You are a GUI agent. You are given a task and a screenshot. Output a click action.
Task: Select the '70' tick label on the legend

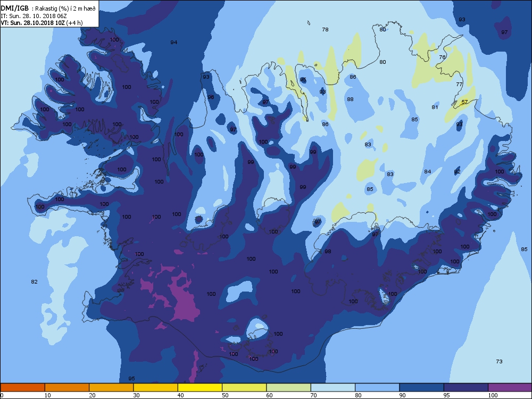pyautogui.click(x=313, y=395)
